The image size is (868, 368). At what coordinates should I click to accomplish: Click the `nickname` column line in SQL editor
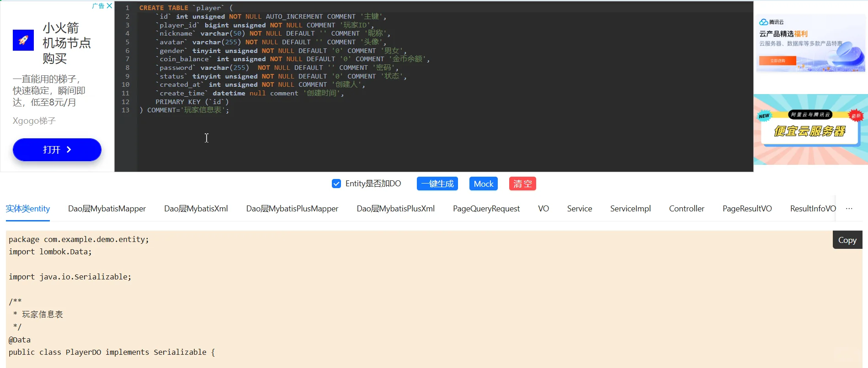coord(273,33)
